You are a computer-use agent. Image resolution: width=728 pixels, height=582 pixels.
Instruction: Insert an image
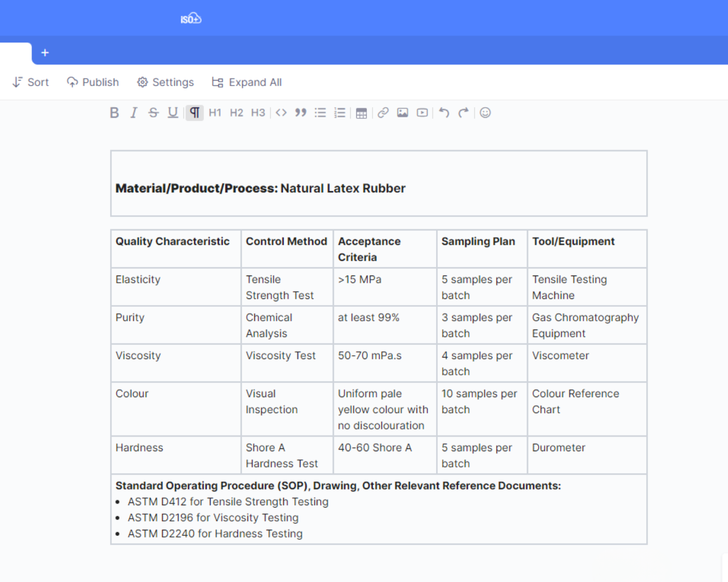pos(402,113)
